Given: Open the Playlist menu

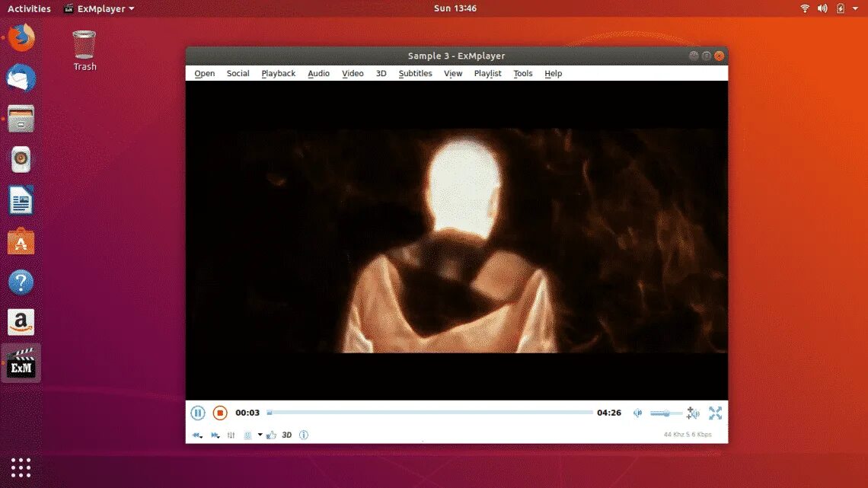Looking at the screenshot, I should pos(488,73).
